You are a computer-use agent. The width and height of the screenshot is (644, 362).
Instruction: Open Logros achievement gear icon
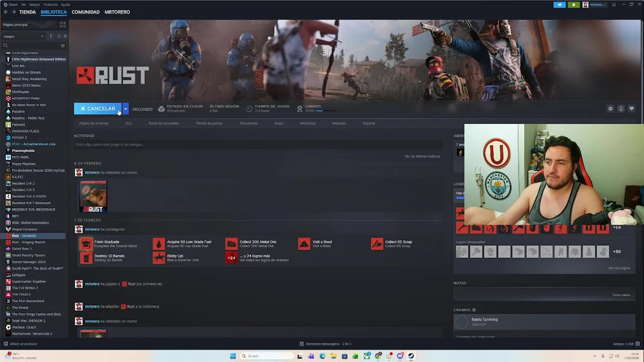[299, 109]
